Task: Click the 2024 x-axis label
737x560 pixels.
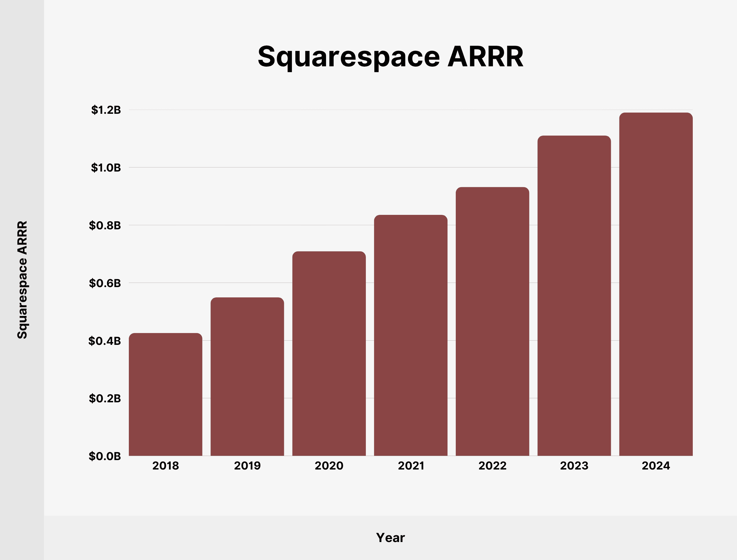Action: (656, 466)
